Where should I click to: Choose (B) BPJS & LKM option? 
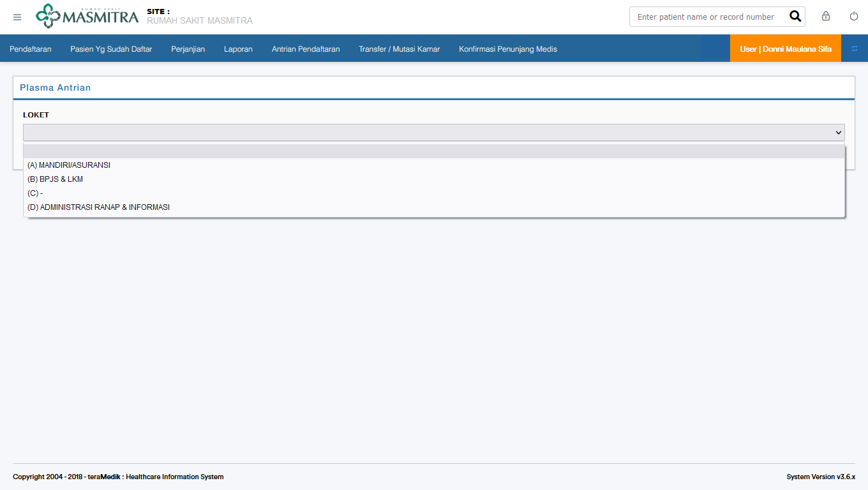click(x=434, y=179)
